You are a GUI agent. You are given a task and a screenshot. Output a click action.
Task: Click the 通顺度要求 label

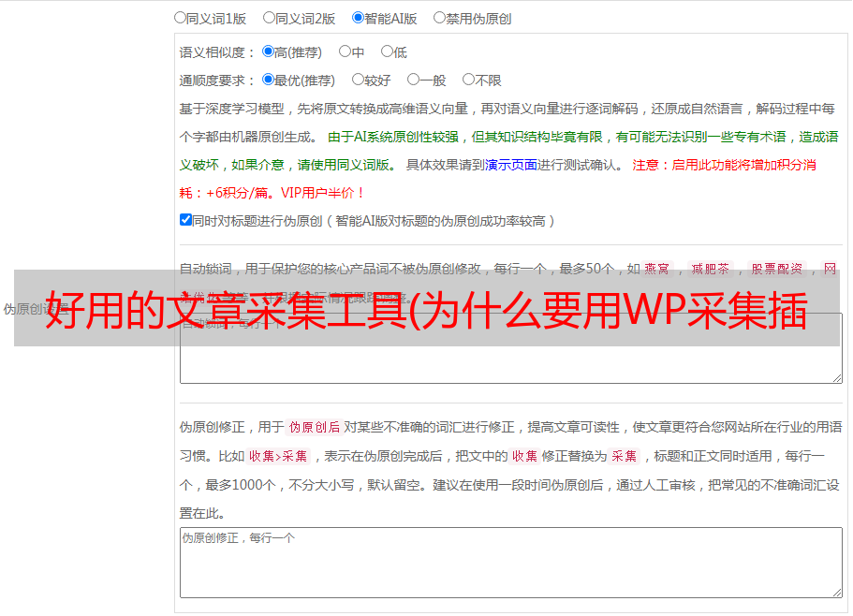pyautogui.click(x=217, y=81)
